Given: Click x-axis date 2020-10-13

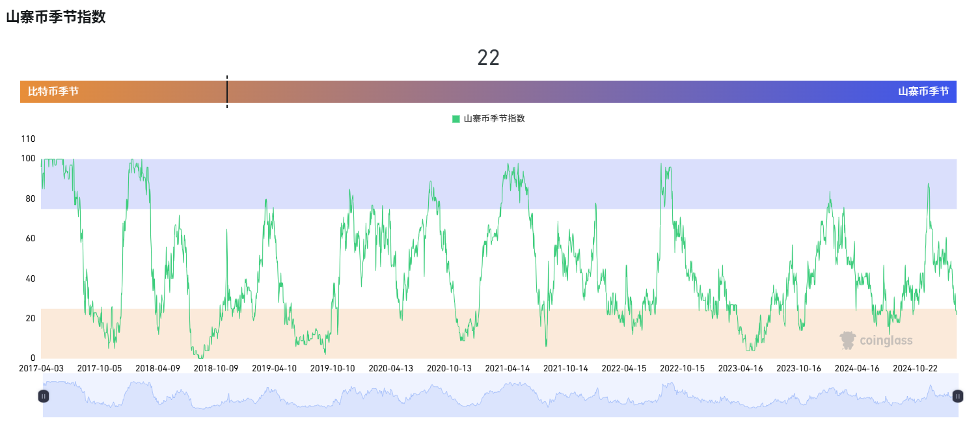Looking at the screenshot, I should click(449, 368).
